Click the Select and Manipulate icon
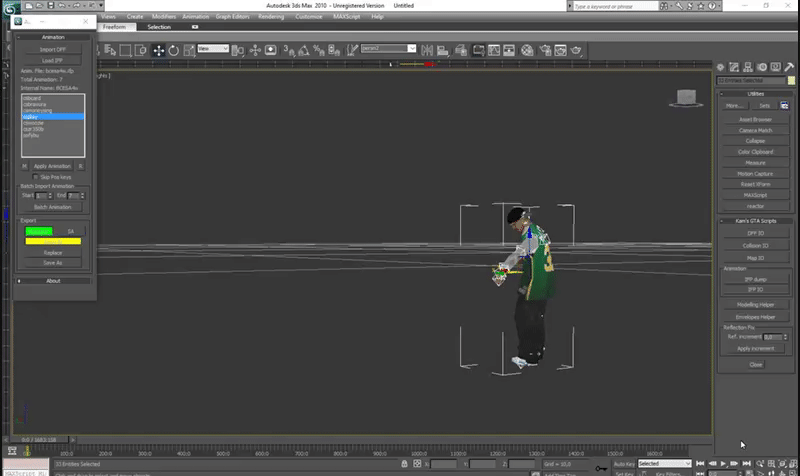 click(x=255, y=50)
